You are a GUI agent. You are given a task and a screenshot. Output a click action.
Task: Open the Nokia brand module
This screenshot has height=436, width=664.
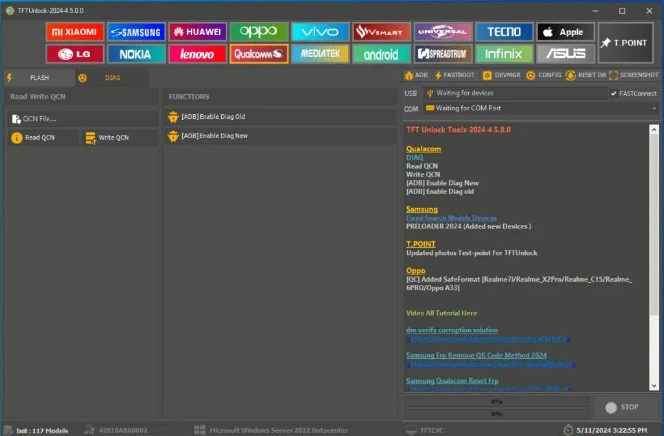[136, 54]
